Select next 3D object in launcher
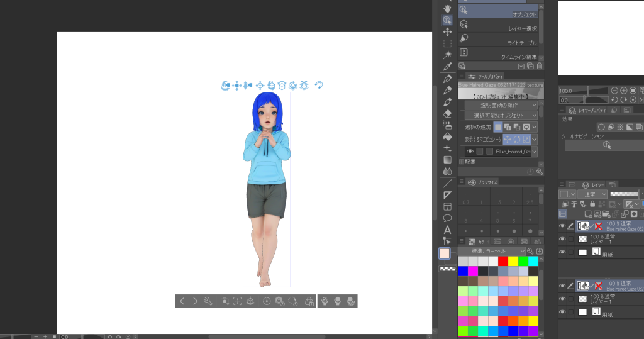 (195, 301)
